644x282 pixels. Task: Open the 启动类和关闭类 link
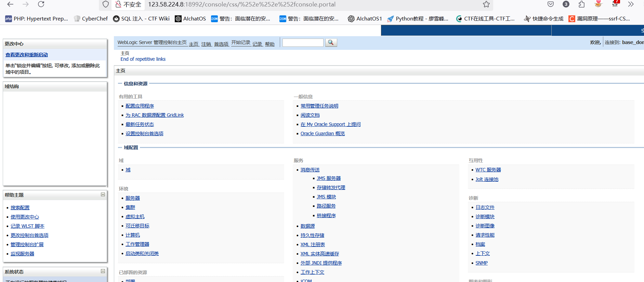(142, 253)
